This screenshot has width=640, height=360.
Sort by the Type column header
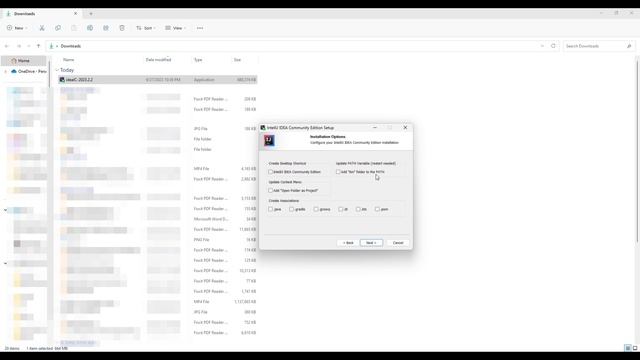(198, 60)
